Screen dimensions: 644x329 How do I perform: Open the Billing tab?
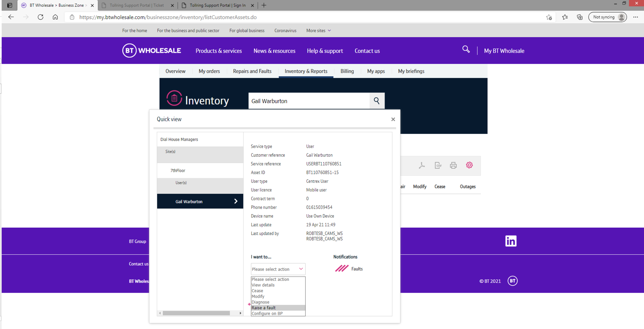click(347, 71)
